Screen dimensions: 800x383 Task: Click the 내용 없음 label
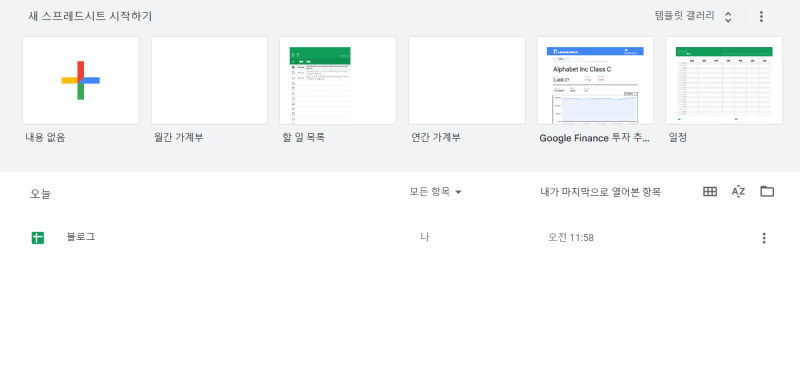(x=45, y=137)
